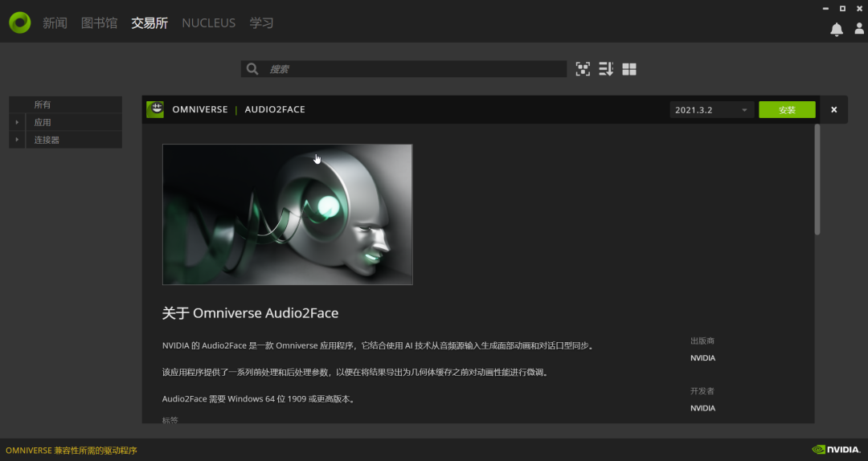Click the search magnifier icon

coord(252,69)
